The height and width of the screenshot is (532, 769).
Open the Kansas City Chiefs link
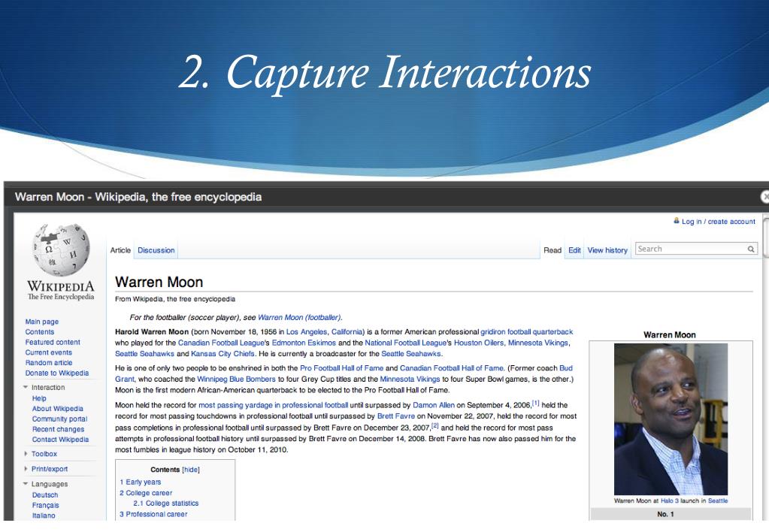tap(223, 353)
